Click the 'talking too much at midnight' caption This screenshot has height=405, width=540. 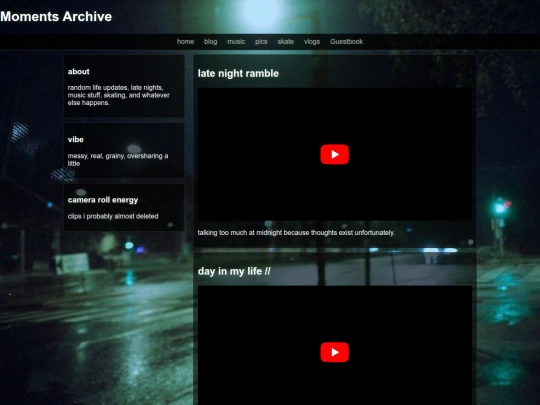[x=296, y=233]
